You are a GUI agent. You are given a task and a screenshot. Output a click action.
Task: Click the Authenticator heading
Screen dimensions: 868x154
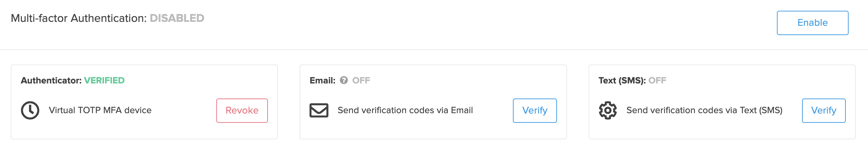pos(51,81)
